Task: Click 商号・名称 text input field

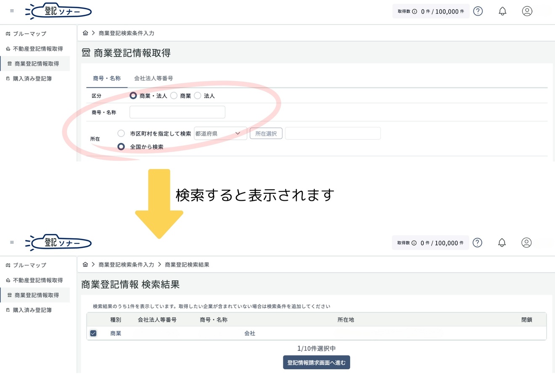Action: click(x=177, y=112)
